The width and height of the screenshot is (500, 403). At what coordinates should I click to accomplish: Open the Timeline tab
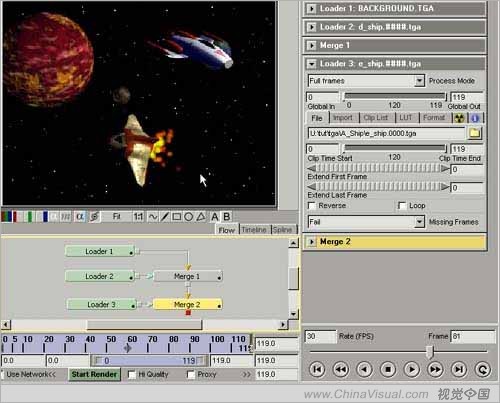click(254, 230)
